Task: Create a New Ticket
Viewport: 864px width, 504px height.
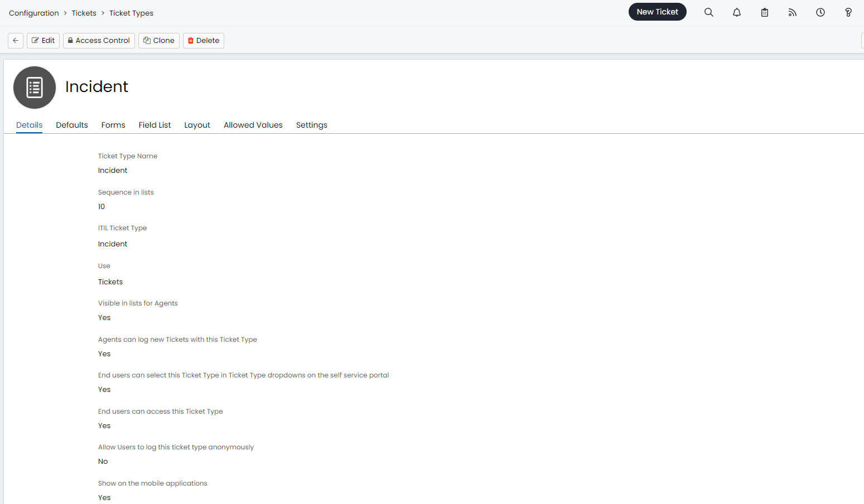Action: (x=657, y=11)
